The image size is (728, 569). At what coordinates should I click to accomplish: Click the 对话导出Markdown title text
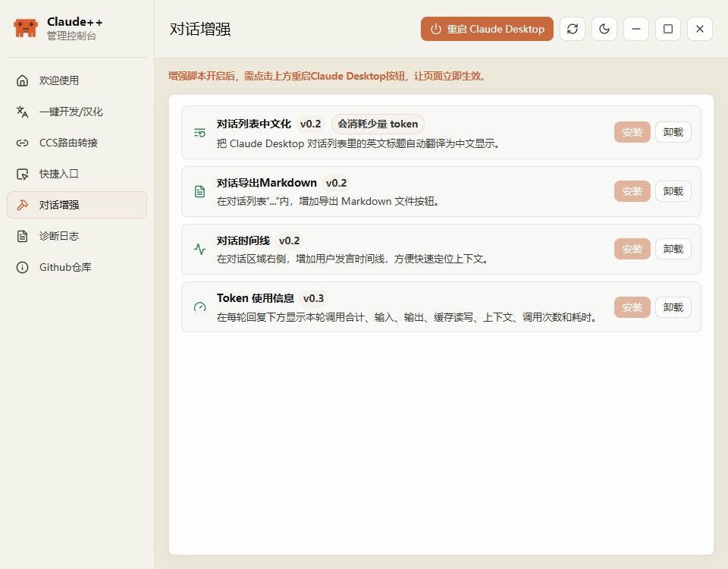(266, 183)
